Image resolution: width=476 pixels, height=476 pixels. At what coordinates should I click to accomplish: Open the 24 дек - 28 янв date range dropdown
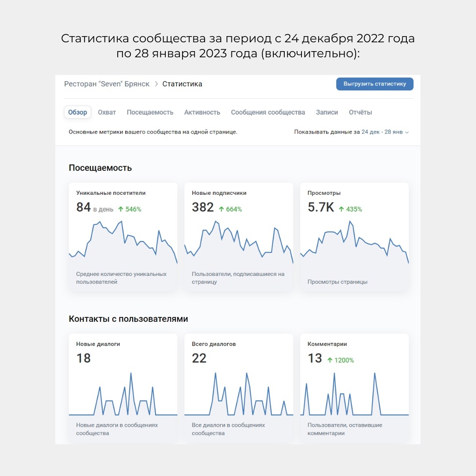385,132
